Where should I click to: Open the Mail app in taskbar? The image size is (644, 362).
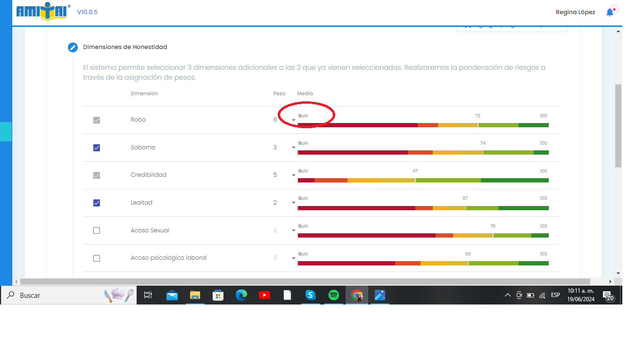pyautogui.click(x=172, y=295)
